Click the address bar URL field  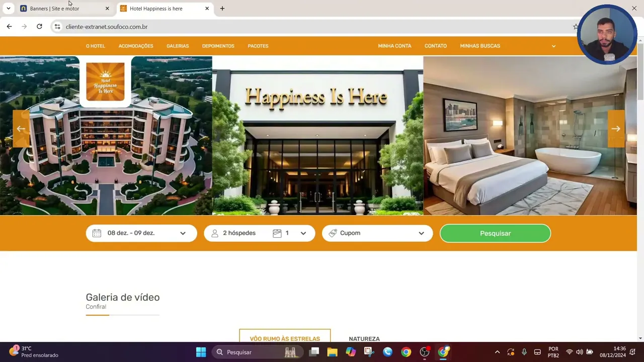(x=312, y=27)
